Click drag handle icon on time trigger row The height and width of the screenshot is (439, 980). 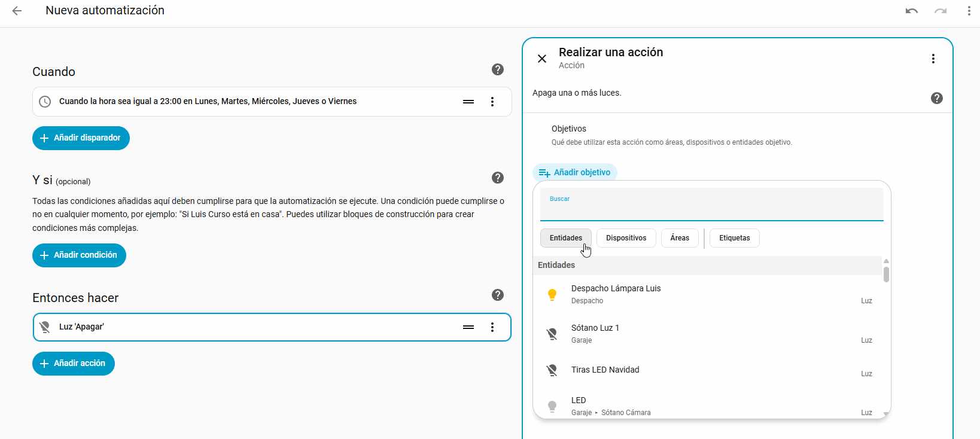[x=468, y=102]
